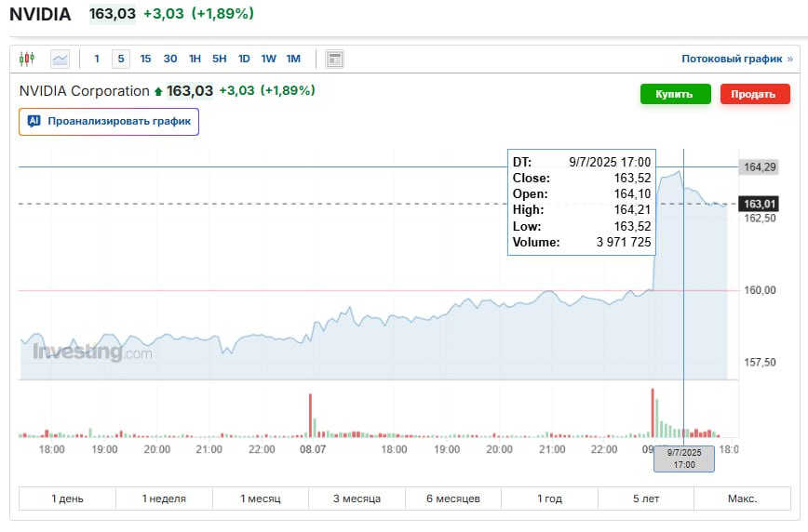Screen dimensions: 808x532
Task: Click the AI icon on analyze chart button
Action: (34, 121)
